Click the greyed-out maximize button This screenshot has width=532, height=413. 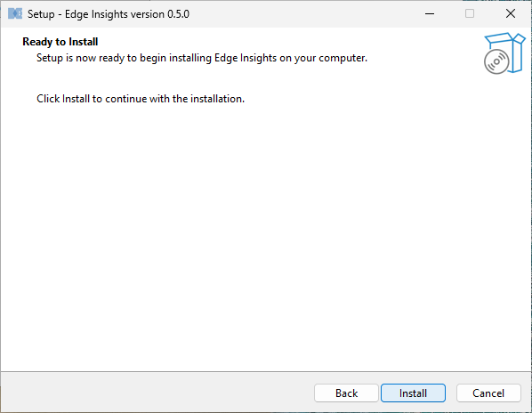pyautogui.click(x=470, y=14)
